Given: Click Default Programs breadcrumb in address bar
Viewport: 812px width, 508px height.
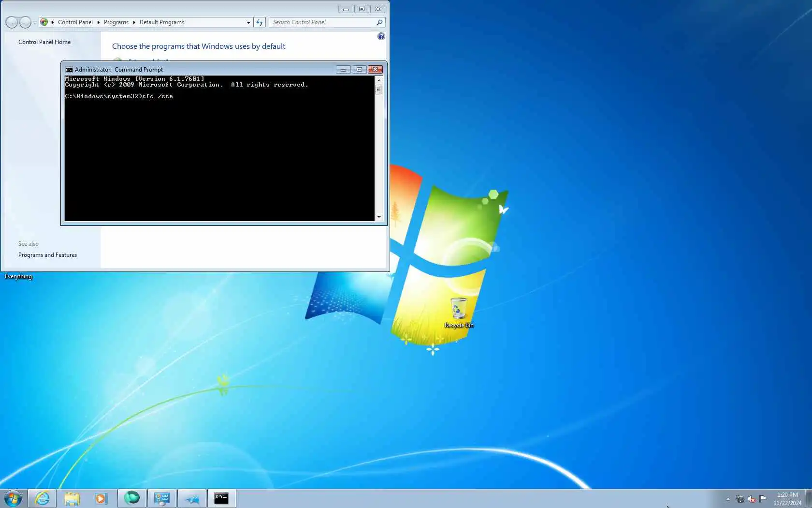Looking at the screenshot, I should [162, 22].
